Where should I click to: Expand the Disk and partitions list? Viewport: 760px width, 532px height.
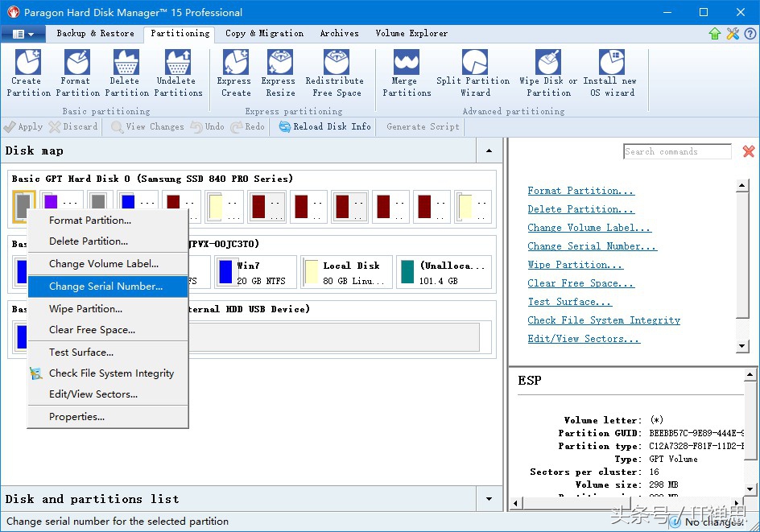coord(488,499)
